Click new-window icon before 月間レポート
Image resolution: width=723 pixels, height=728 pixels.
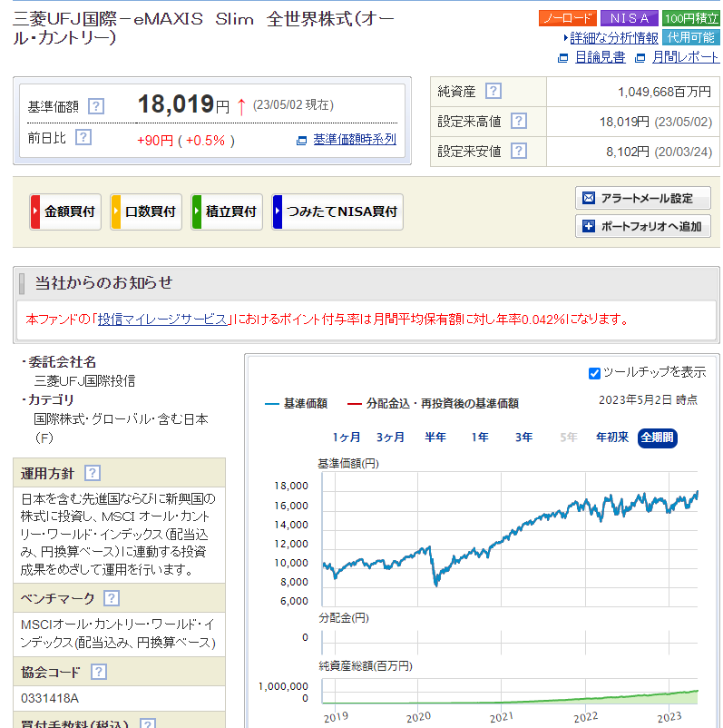(640, 58)
